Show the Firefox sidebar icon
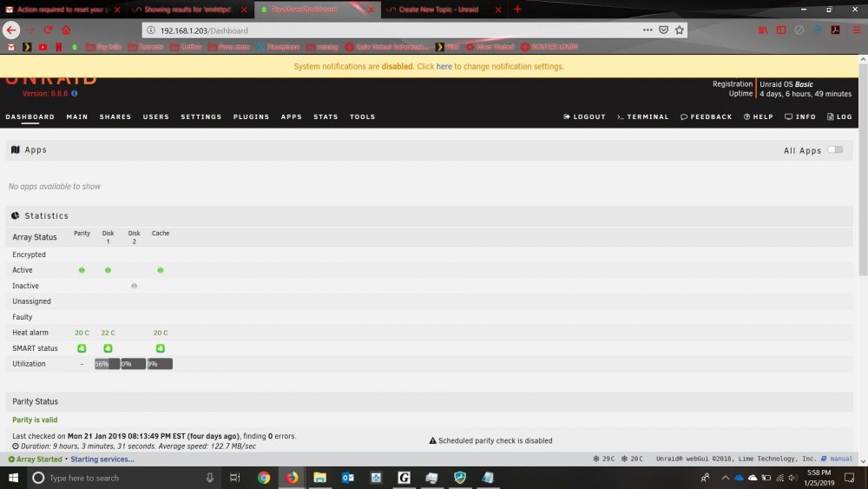Screen dimensions: 868x489 [x=781, y=30]
